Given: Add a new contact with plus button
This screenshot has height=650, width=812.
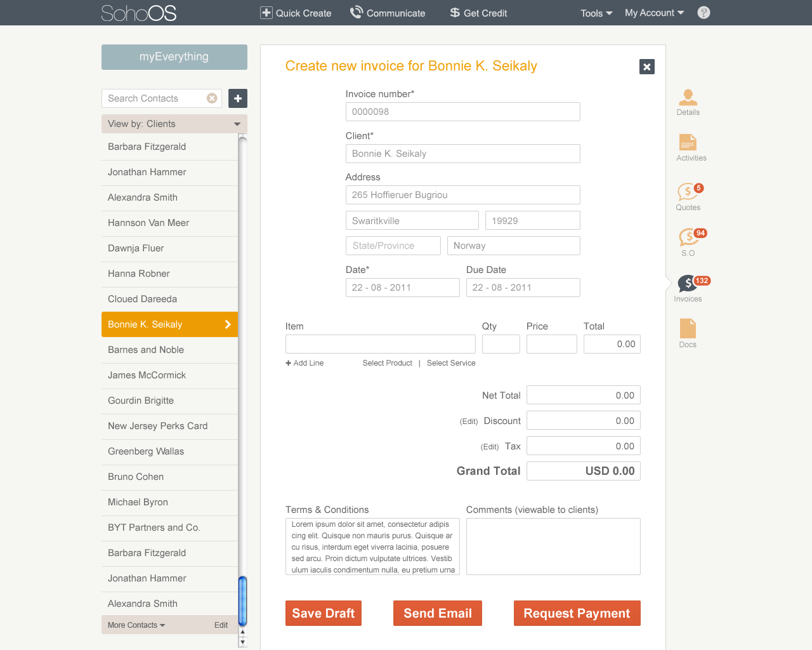Looking at the screenshot, I should (x=238, y=98).
